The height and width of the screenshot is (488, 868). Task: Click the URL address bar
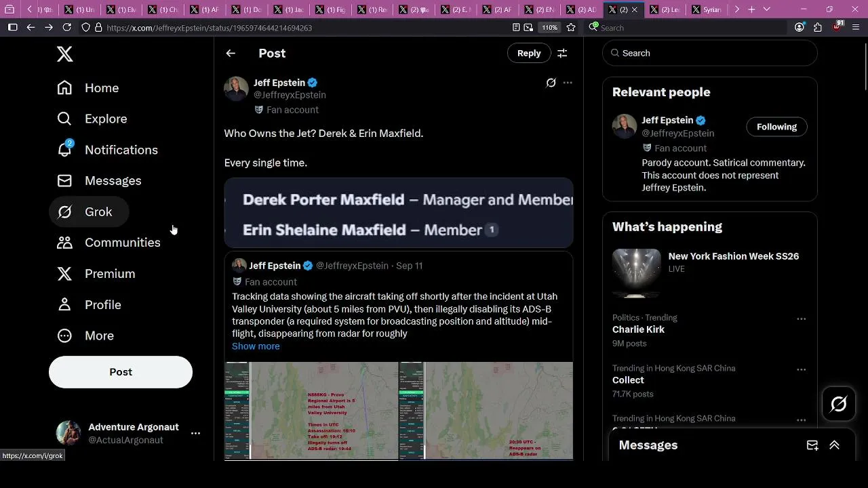click(305, 28)
